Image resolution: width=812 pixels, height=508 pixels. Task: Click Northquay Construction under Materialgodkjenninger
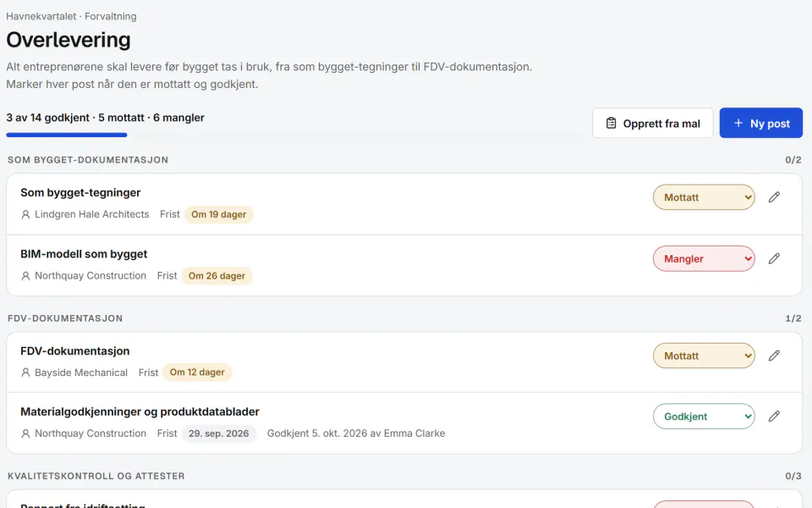(x=91, y=433)
